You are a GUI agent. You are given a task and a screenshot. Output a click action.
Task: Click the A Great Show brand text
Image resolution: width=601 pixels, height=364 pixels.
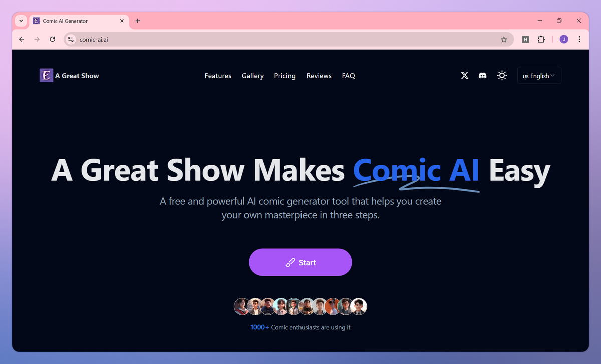[77, 76]
